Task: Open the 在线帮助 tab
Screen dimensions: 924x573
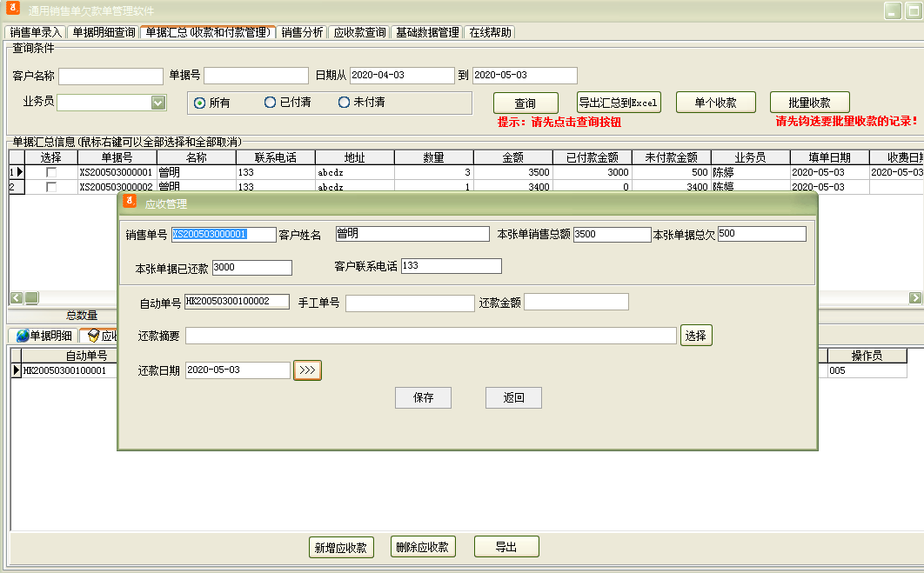Action: click(x=490, y=32)
